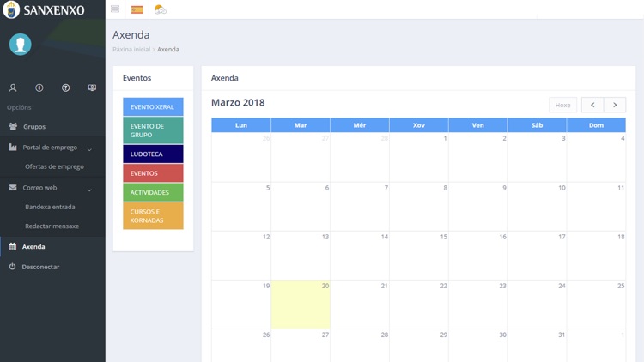This screenshot has height=362, width=644.
Task: Click calendar day 23 cell
Action: [478, 305]
